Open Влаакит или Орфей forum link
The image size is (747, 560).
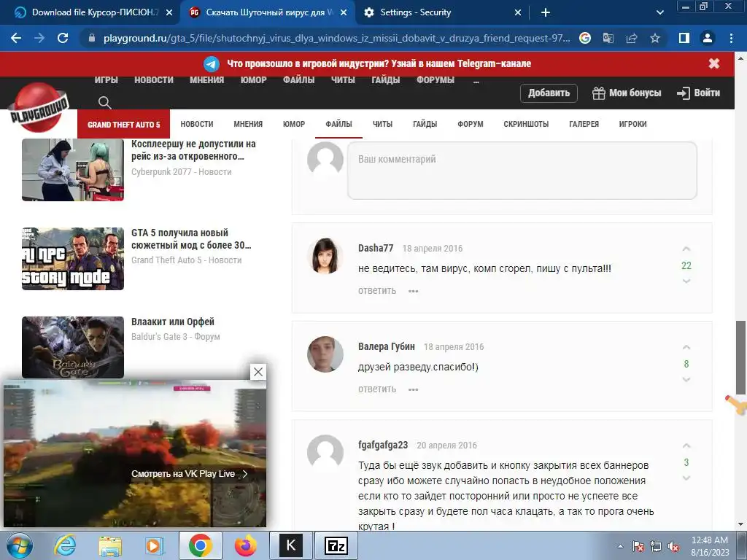click(x=172, y=322)
